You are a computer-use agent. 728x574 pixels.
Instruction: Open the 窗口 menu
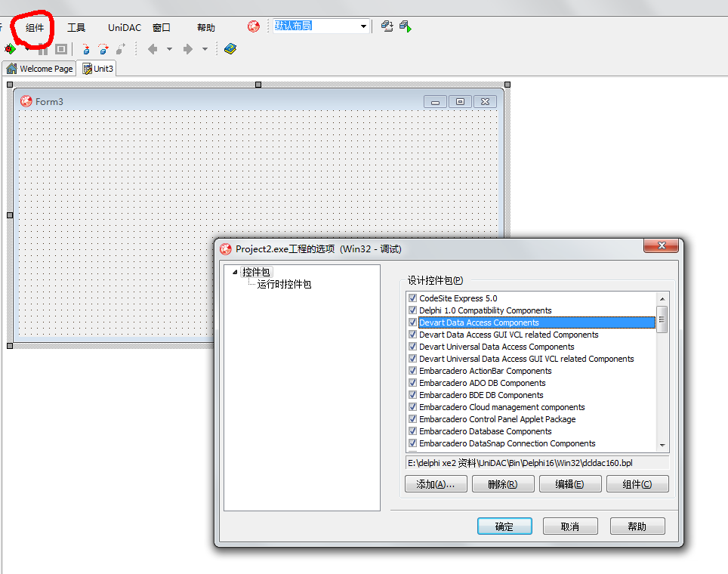point(161,28)
